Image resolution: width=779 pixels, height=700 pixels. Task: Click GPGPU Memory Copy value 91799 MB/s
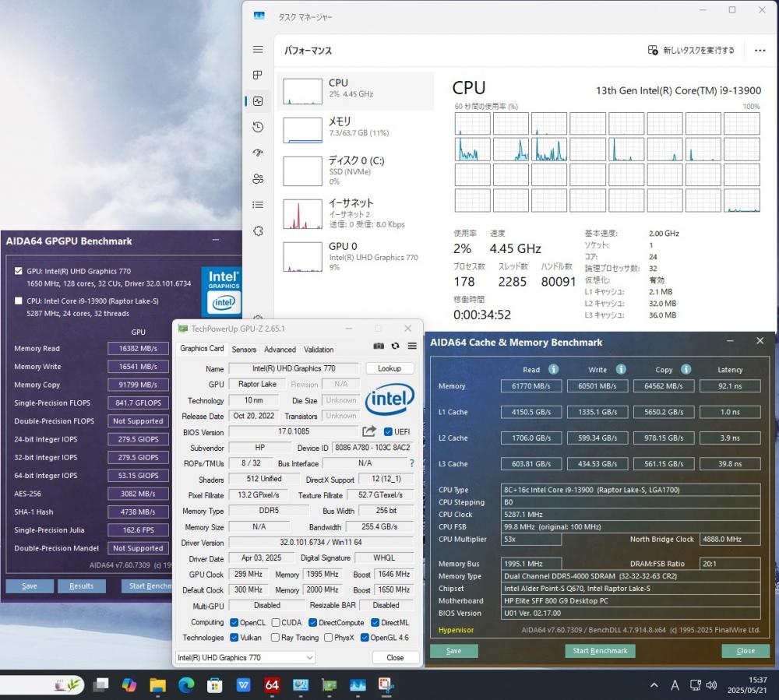[x=138, y=385]
